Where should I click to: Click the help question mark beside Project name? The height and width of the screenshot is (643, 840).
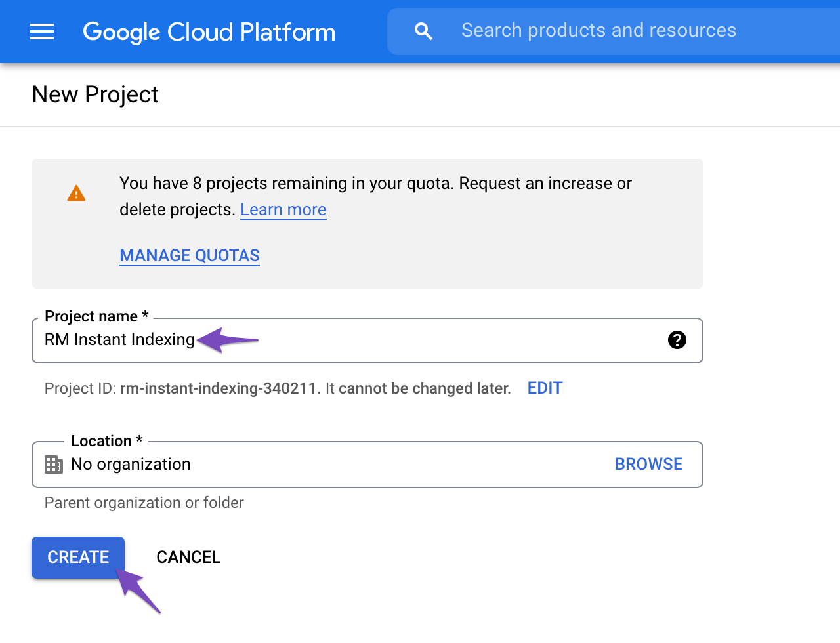point(677,340)
